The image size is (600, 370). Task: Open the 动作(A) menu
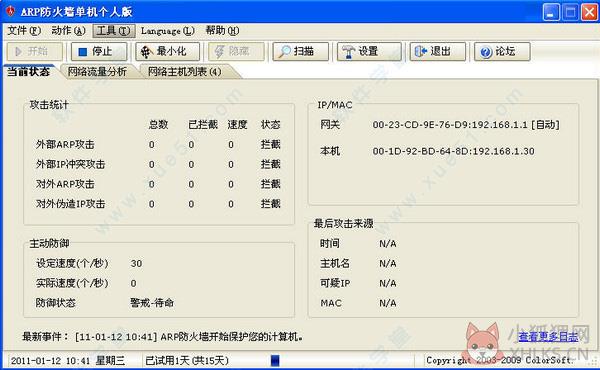click(x=68, y=31)
